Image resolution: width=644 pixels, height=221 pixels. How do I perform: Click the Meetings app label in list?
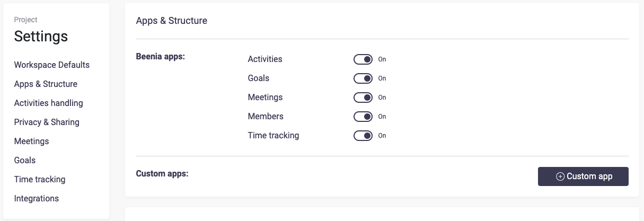point(265,98)
